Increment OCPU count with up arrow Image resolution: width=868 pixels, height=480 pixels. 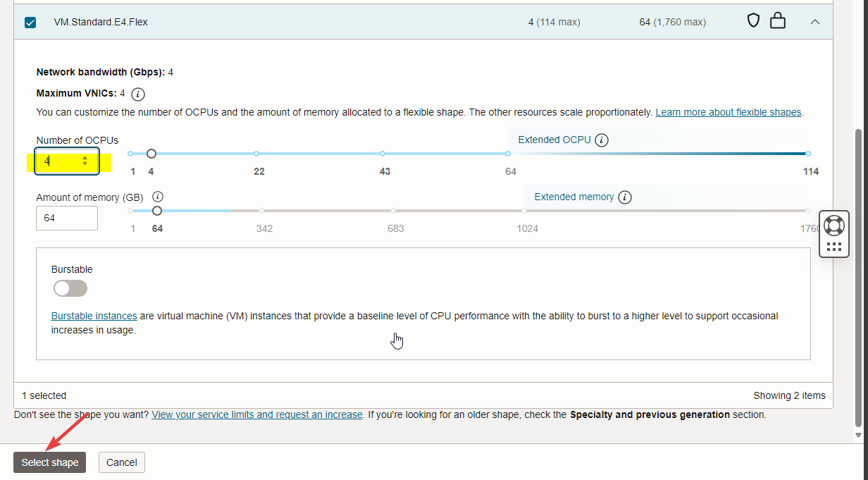pos(85,158)
